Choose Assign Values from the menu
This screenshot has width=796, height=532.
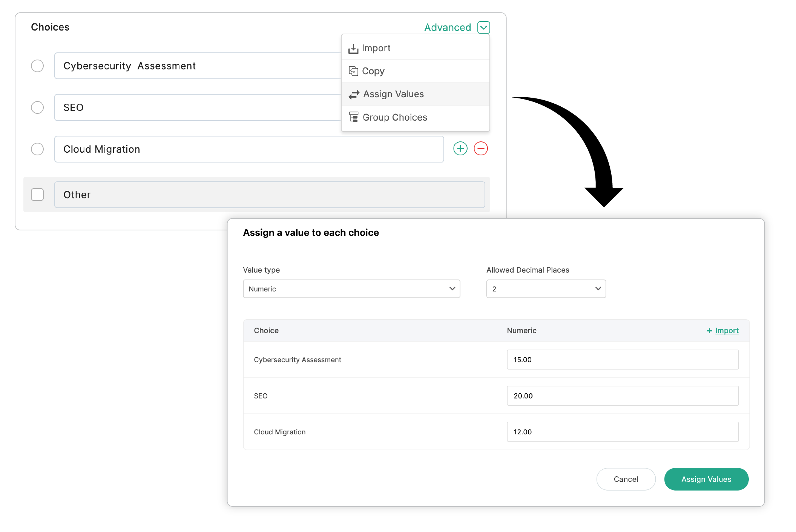(393, 94)
